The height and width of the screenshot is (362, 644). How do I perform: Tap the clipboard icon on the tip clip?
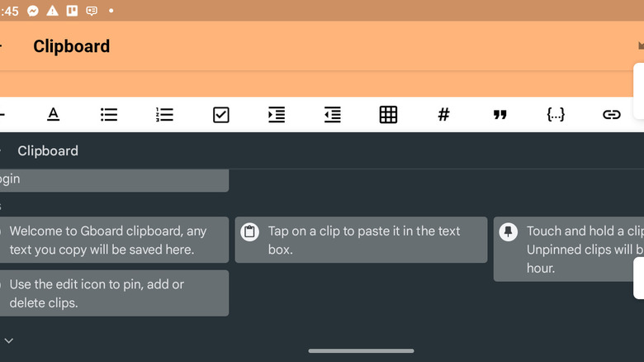point(250,231)
